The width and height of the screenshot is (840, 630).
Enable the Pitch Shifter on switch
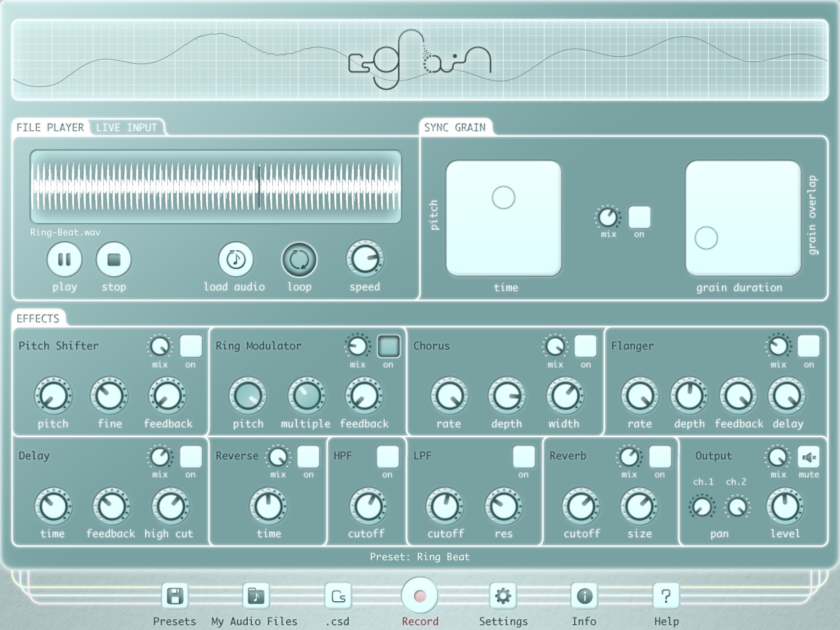coord(191,346)
